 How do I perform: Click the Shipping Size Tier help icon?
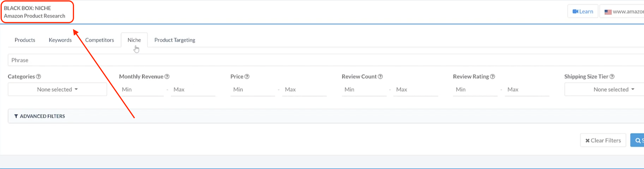coord(612,76)
